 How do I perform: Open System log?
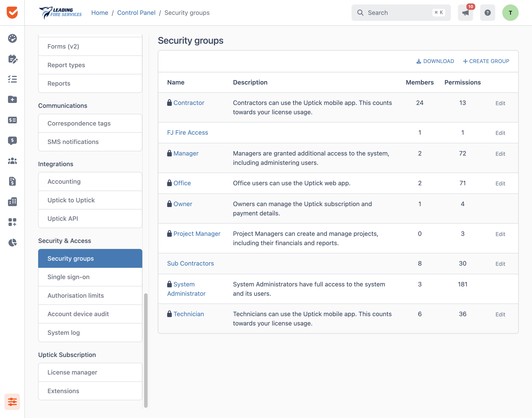[x=90, y=333]
